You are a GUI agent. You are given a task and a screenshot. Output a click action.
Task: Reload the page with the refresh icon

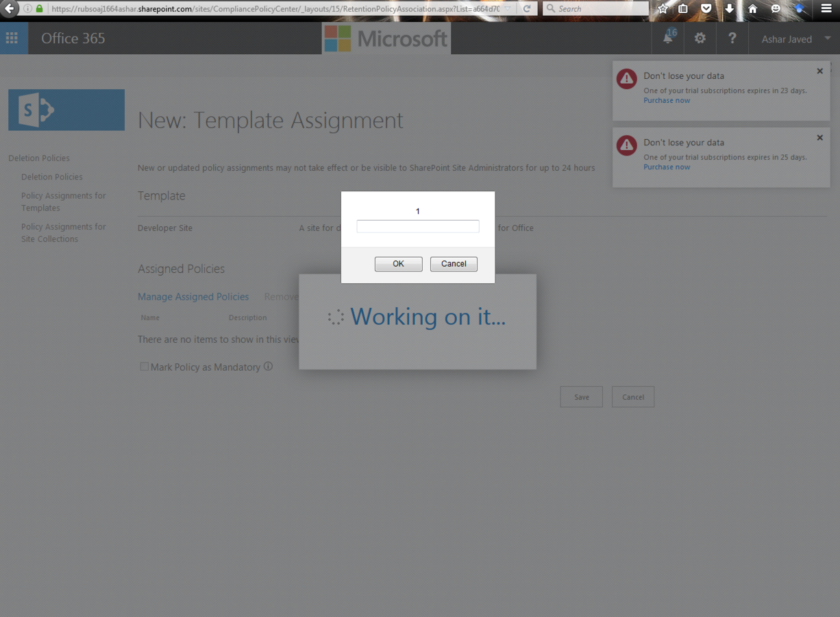click(x=527, y=9)
